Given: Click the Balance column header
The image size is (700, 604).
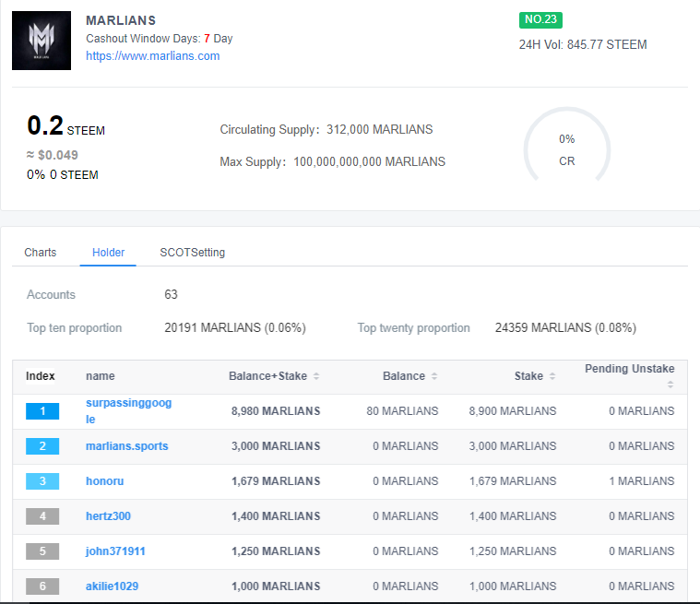Looking at the screenshot, I should click(x=404, y=376).
